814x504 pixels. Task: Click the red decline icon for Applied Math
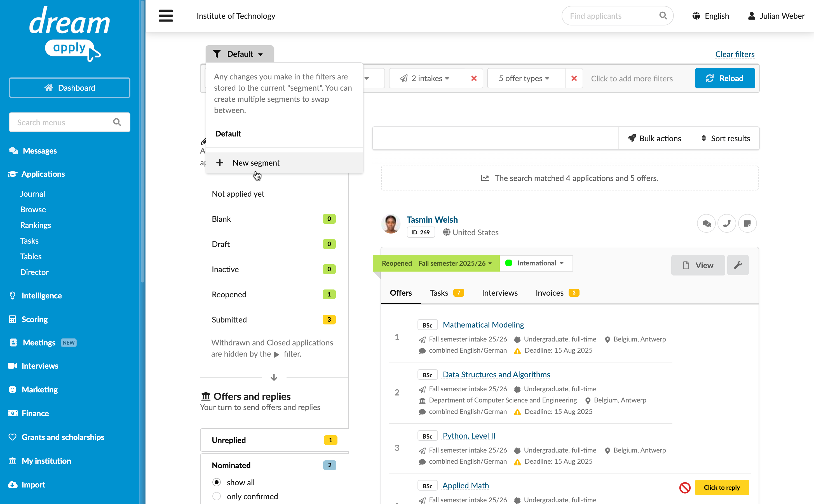coord(685,488)
